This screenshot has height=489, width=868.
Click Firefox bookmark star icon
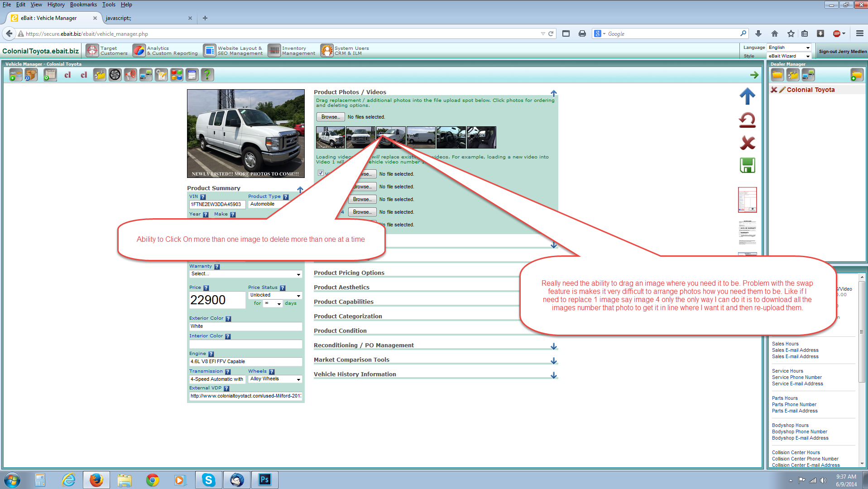(x=791, y=34)
